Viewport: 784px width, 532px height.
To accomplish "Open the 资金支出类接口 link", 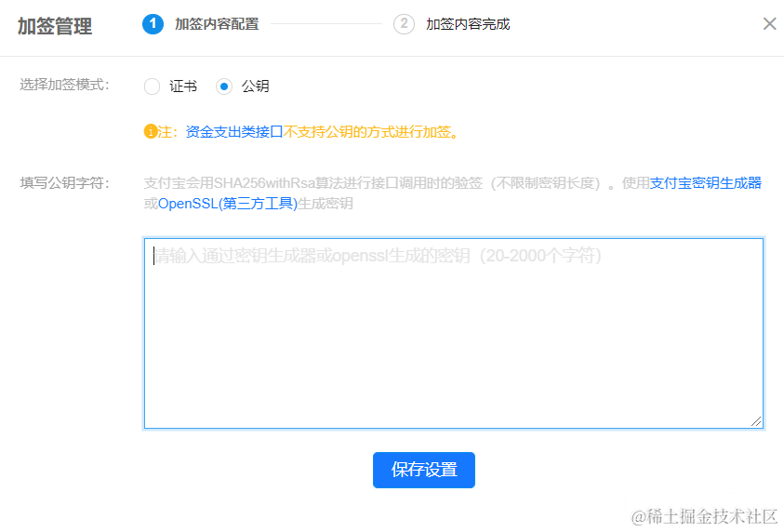I will coord(234,132).
